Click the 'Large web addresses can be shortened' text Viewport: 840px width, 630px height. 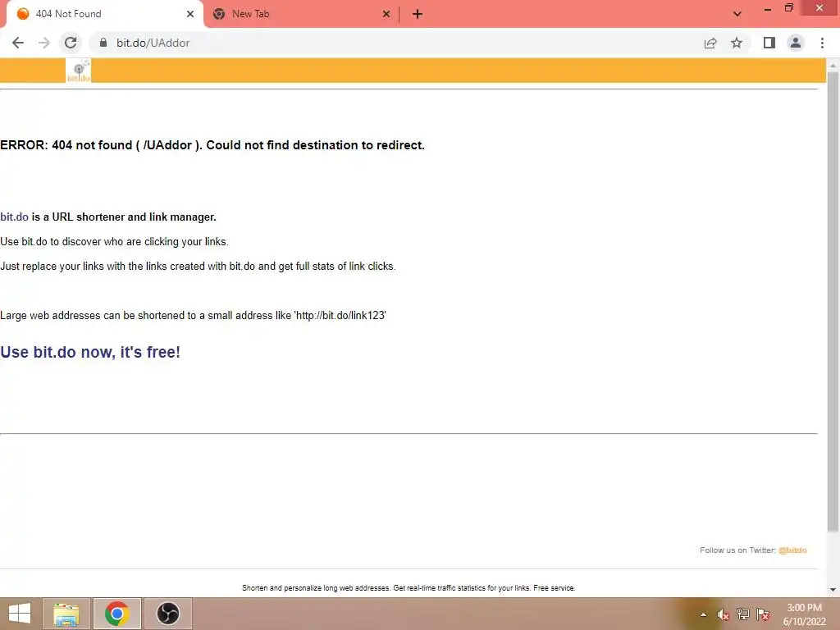point(193,316)
